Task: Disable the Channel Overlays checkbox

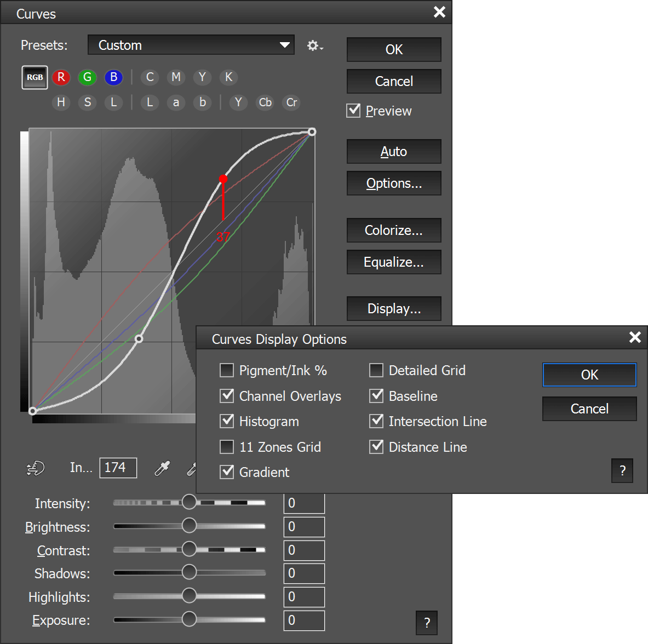Action: pyautogui.click(x=227, y=396)
